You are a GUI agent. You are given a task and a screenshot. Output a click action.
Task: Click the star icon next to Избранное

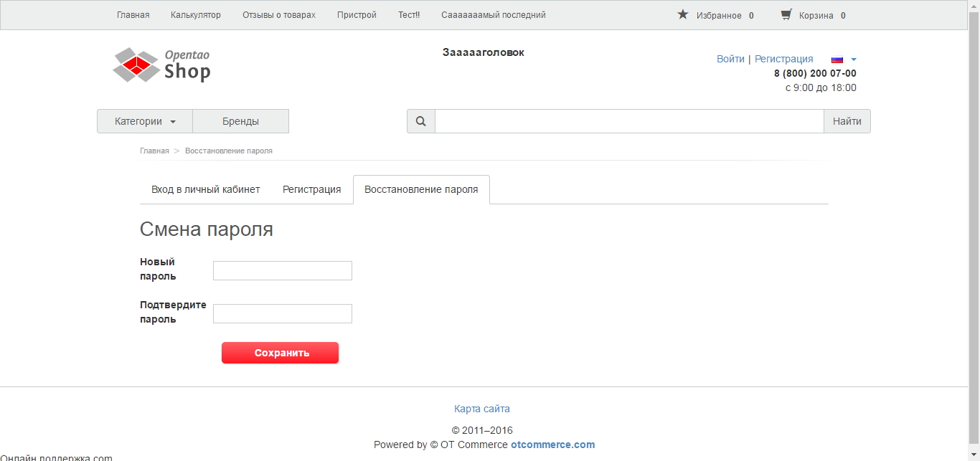coord(683,14)
